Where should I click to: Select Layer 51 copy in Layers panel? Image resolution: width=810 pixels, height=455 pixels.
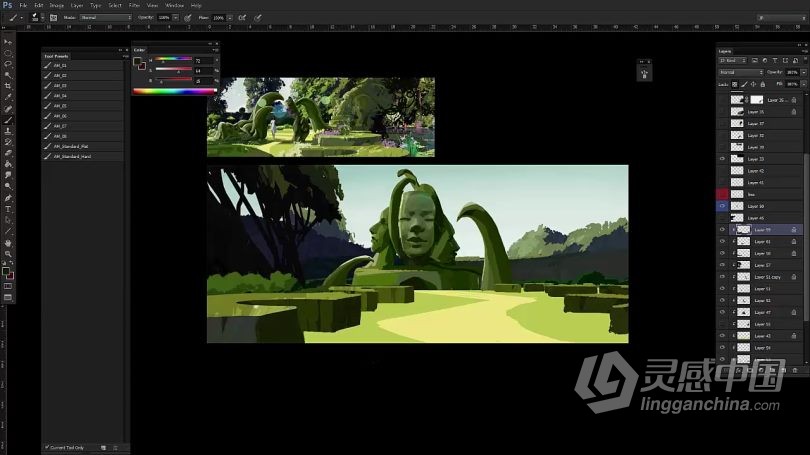click(x=767, y=277)
